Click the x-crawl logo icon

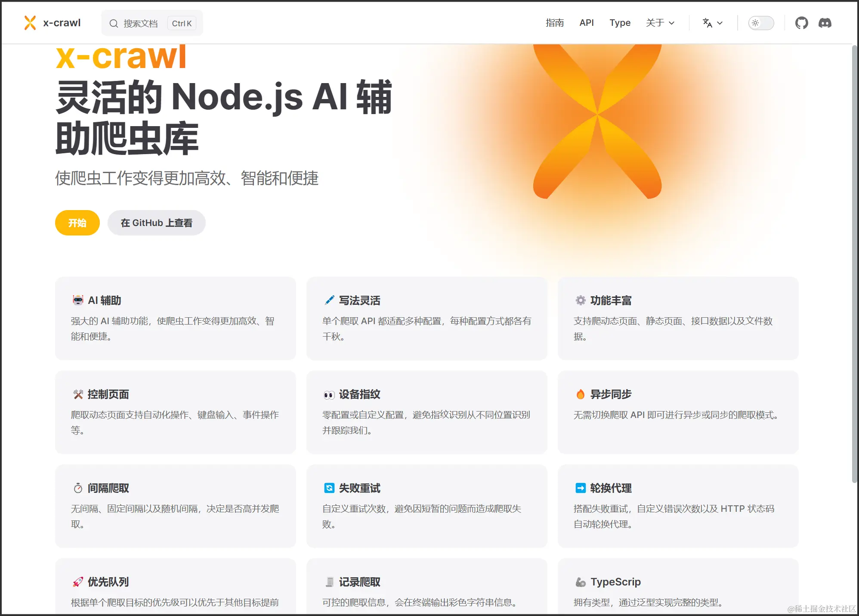click(x=30, y=23)
